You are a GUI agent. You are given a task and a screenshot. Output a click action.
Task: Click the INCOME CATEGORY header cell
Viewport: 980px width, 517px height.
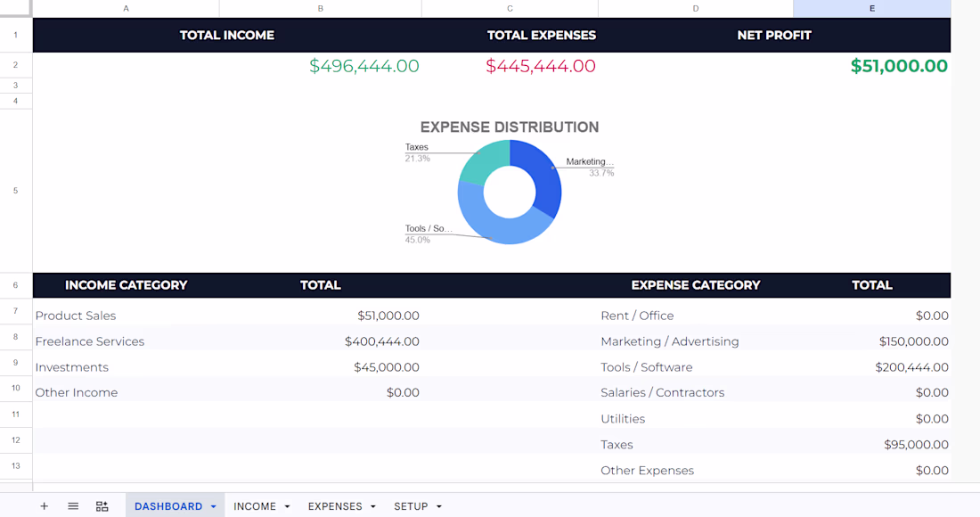tap(127, 285)
